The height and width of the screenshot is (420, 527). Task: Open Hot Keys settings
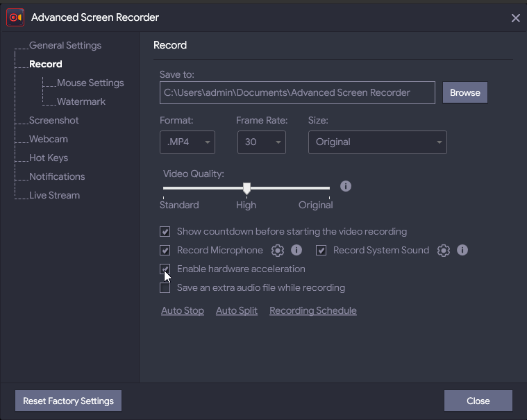(x=49, y=158)
